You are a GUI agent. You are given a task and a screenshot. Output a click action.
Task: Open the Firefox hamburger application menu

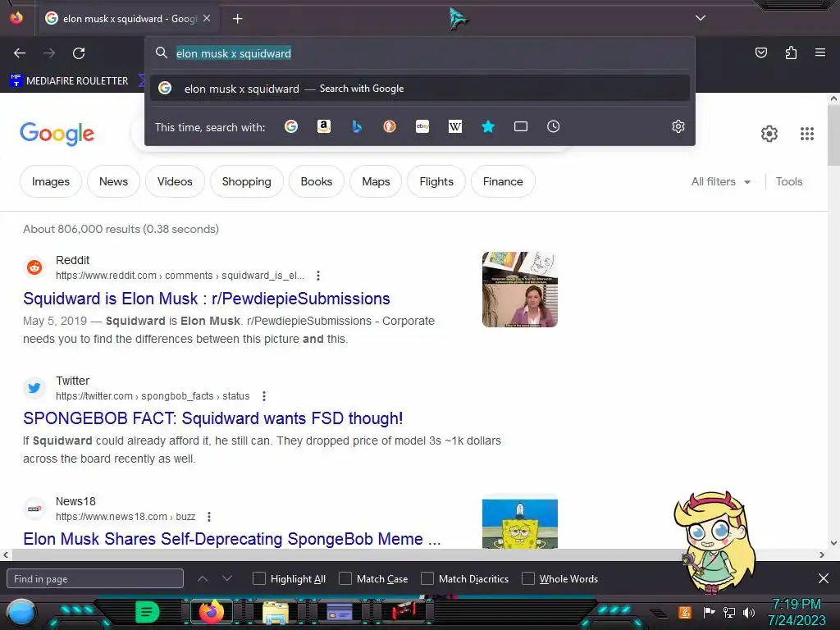pos(819,52)
